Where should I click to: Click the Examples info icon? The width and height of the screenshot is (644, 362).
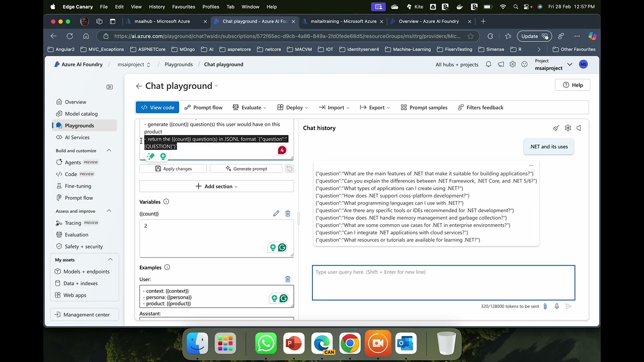(167, 267)
